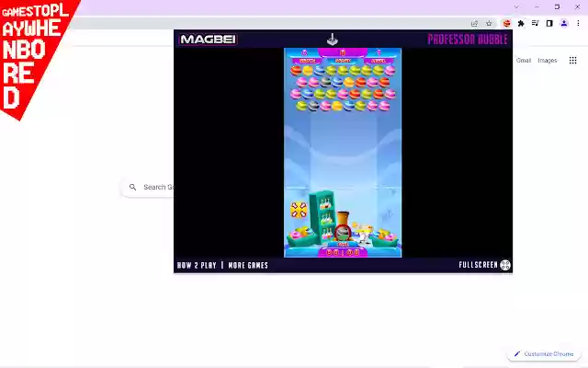
Task: Open the Images link
Action: click(x=548, y=60)
